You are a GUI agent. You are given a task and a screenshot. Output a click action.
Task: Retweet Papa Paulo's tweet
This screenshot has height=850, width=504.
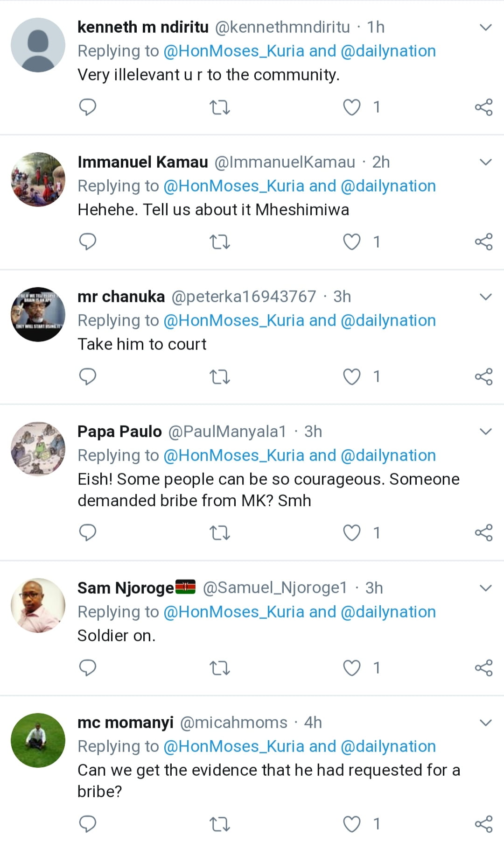pyautogui.click(x=219, y=533)
